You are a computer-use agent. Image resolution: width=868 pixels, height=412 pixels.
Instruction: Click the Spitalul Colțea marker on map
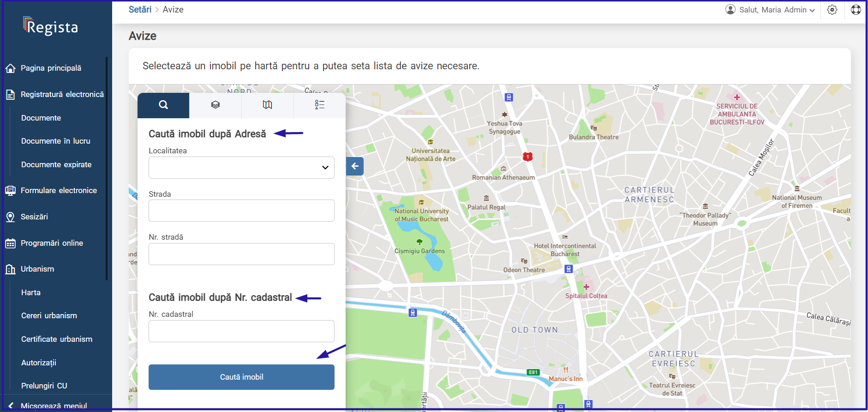pyautogui.click(x=587, y=287)
